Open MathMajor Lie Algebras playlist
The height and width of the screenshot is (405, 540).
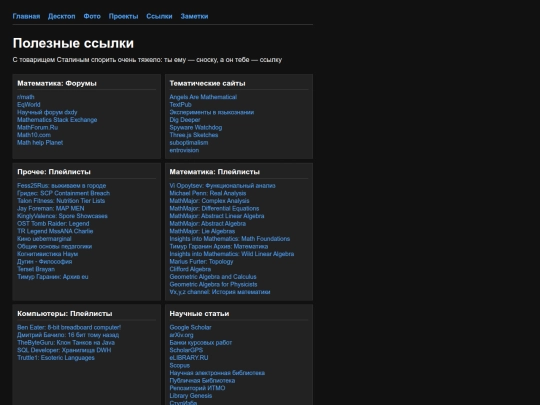pyautogui.click(x=202, y=231)
